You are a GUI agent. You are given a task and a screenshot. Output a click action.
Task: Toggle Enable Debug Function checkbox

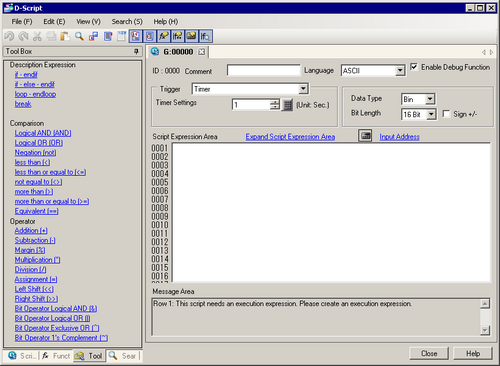414,67
